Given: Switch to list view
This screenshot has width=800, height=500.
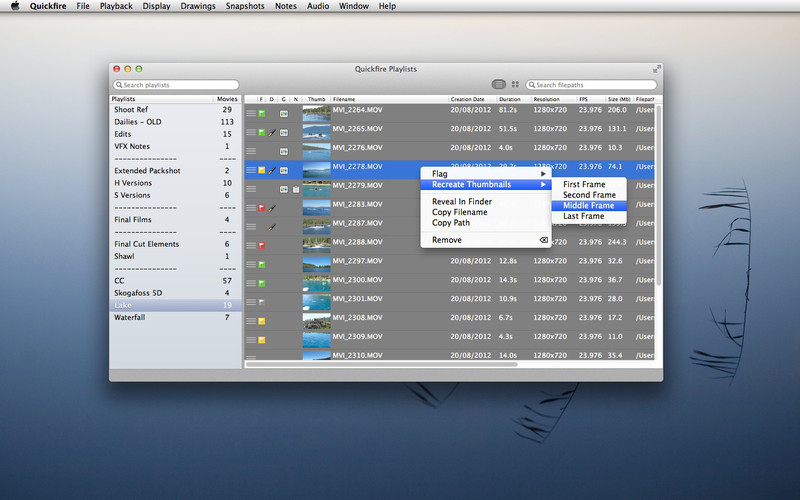Looking at the screenshot, I should pyautogui.click(x=498, y=84).
